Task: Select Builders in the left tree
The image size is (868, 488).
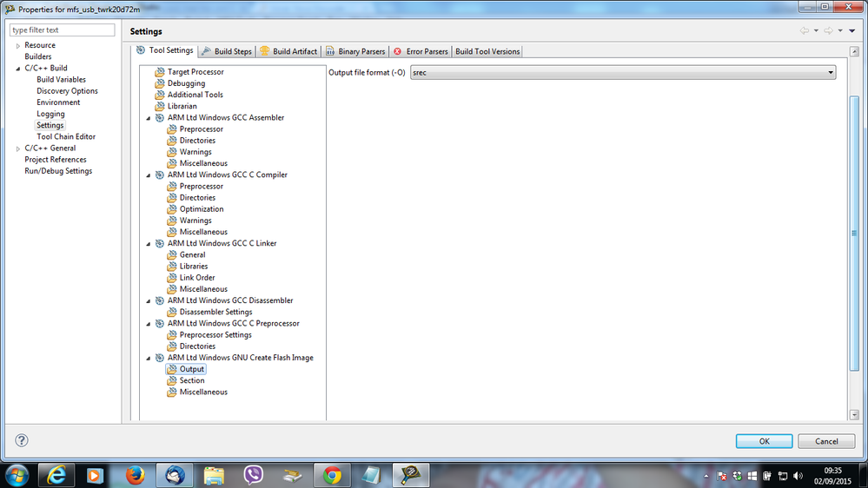Action: (38, 56)
